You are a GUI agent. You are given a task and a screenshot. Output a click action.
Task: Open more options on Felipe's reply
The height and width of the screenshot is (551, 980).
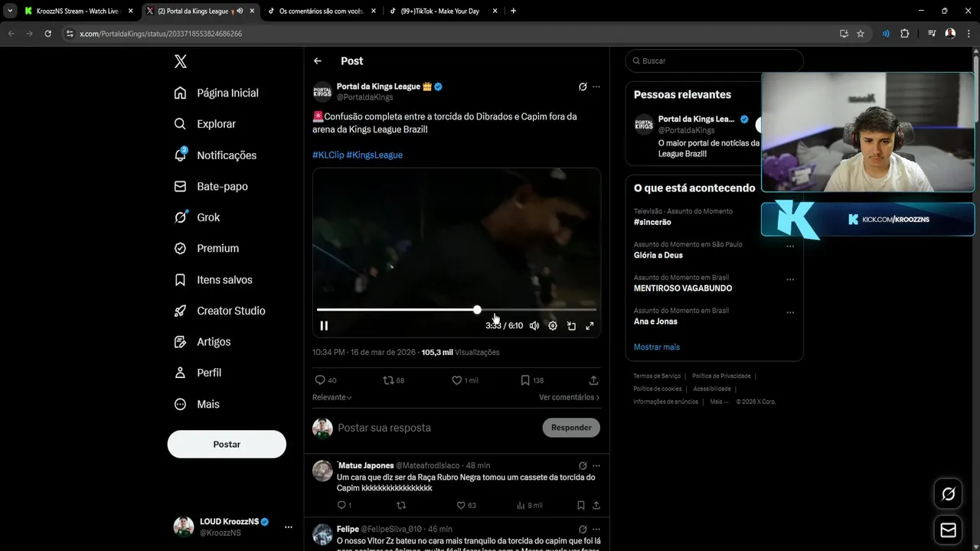tap(596, 530)
